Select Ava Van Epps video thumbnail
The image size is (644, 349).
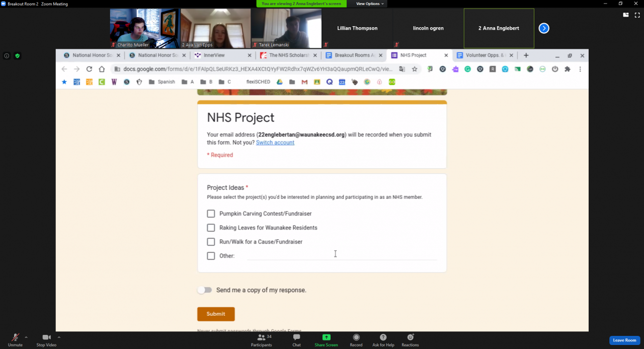coord(215,28)
